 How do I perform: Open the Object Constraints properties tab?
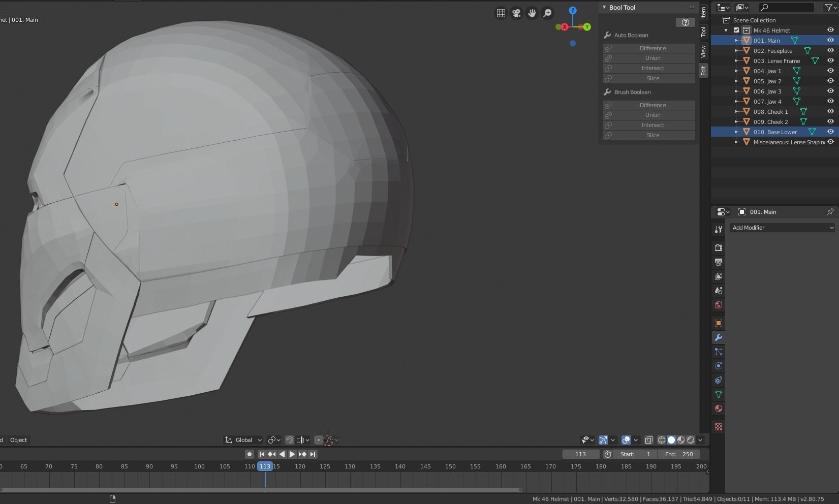click(x=719, y=380)
